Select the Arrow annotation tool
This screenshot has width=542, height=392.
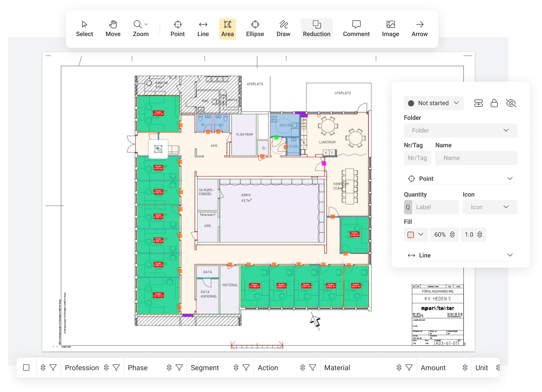419,29
